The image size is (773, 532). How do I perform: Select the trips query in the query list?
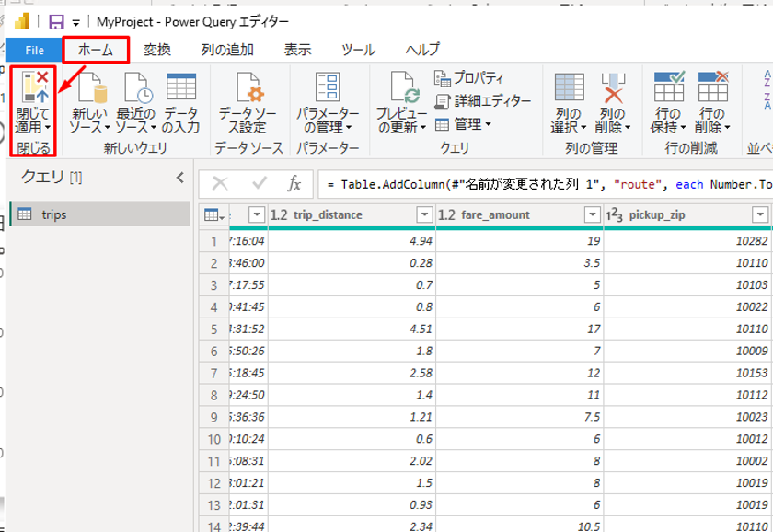tap(54, 214)
